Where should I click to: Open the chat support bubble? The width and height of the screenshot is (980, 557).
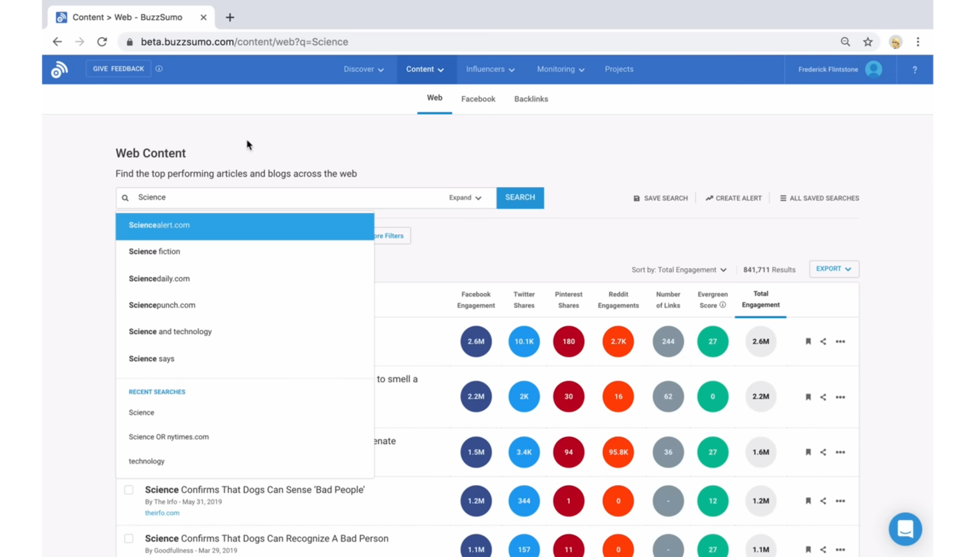[905, 529]
